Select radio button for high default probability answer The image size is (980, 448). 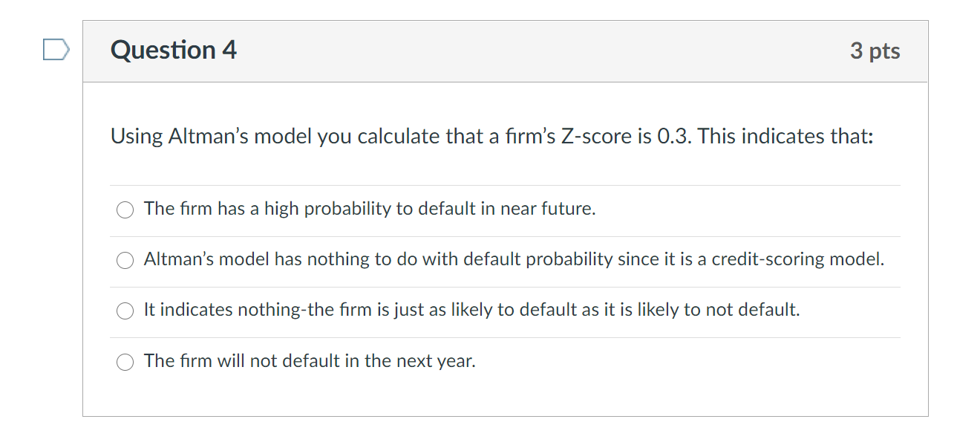(x=125, y=210)
